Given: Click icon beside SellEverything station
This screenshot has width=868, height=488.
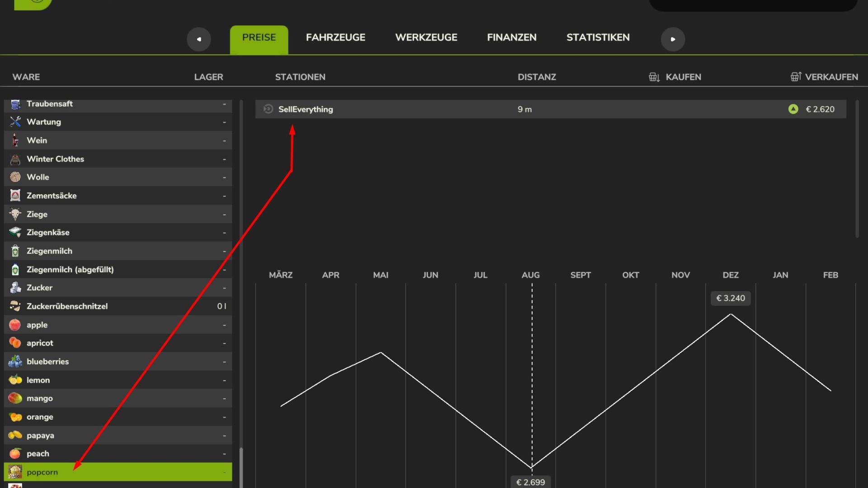Looking at the screenshot, I should [x=268, y=109].
